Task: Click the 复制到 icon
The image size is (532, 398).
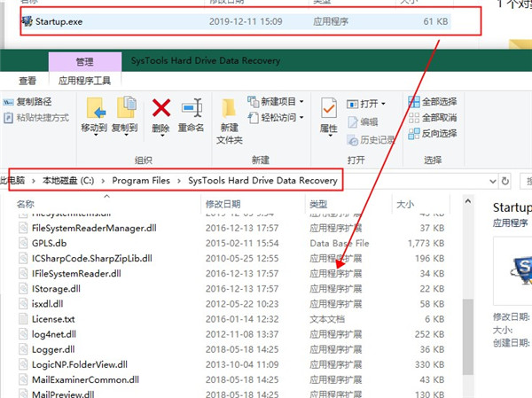Action: click(x=126, y=107)
